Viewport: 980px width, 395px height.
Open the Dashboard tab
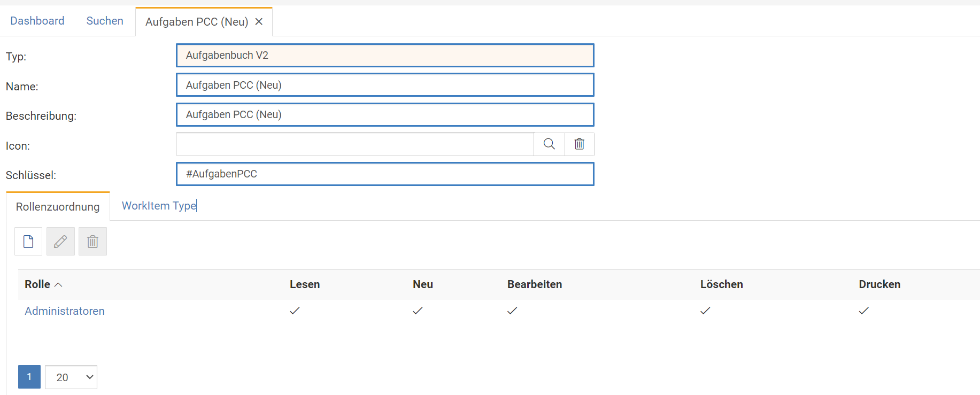[x=37, y=21]
